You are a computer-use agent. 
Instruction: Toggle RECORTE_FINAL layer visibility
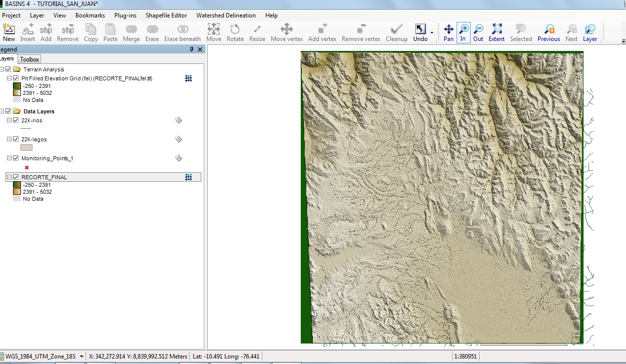tap(16, 177)
